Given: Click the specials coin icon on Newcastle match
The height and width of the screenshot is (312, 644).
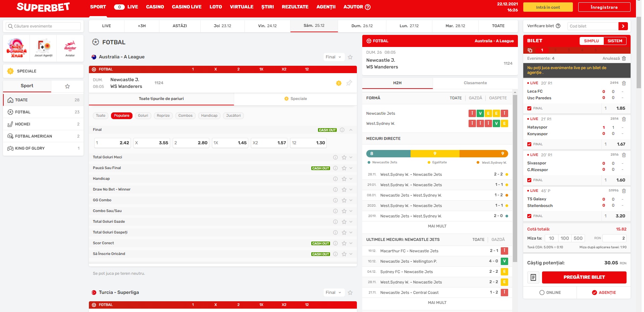Looking at the screenshot, I should tap(339, 83).
